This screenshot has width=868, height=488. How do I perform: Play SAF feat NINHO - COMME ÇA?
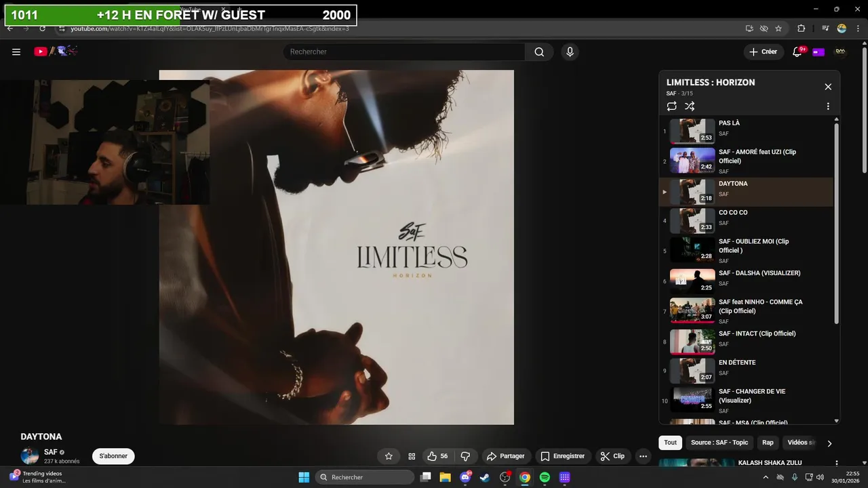click(746, 311)
